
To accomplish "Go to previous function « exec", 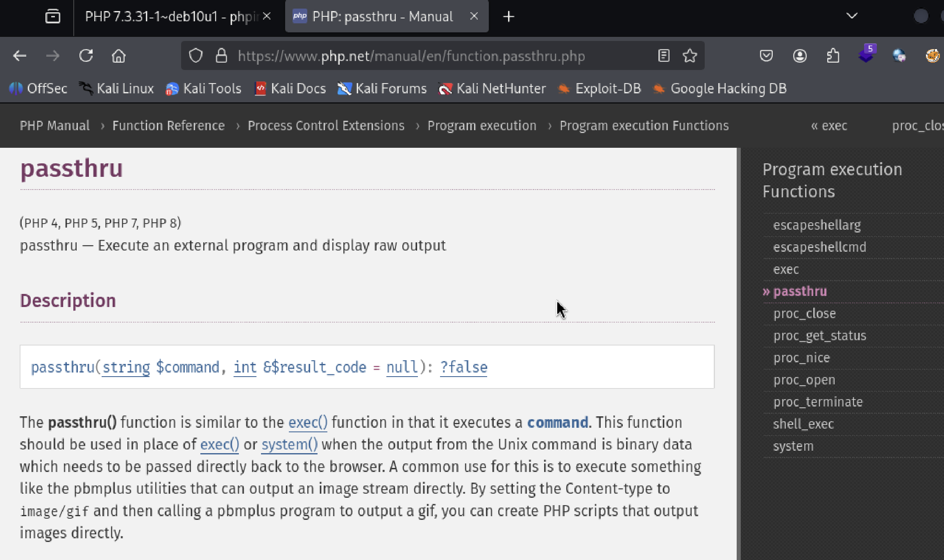I will [829, 125].
